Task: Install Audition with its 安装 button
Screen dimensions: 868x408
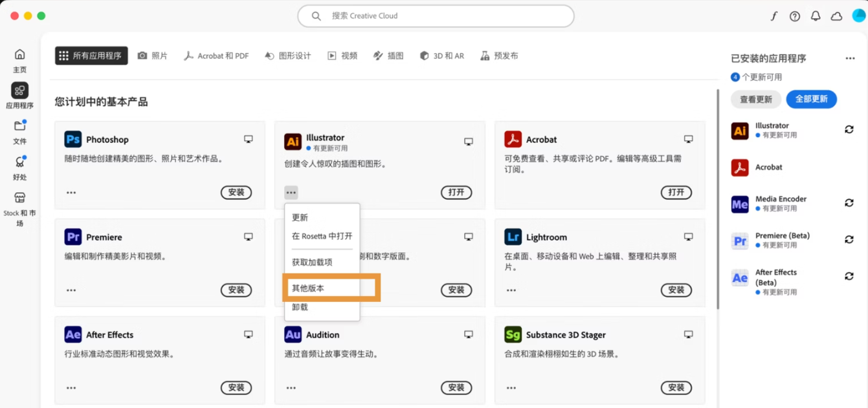Action: tap(456, 388)
